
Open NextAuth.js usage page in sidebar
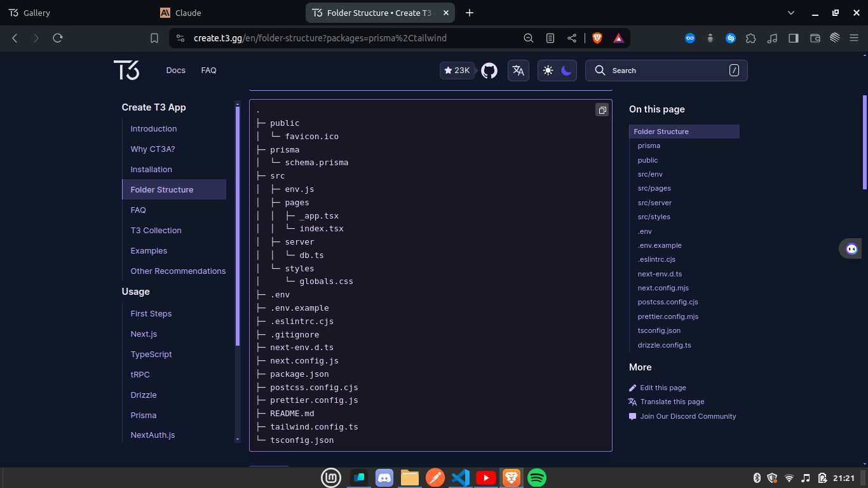[x=153, y=435]
